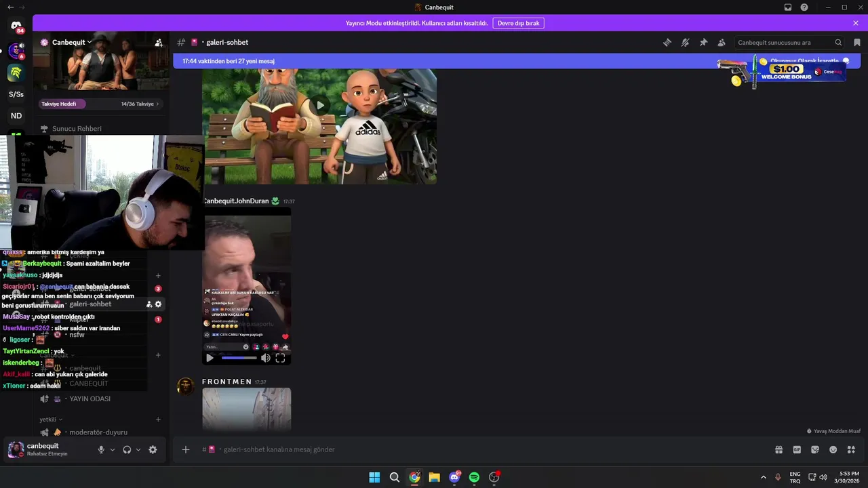Open canbequit profile avatar in user panel
This screenshot has height=488, width=868.
[16, 449]
